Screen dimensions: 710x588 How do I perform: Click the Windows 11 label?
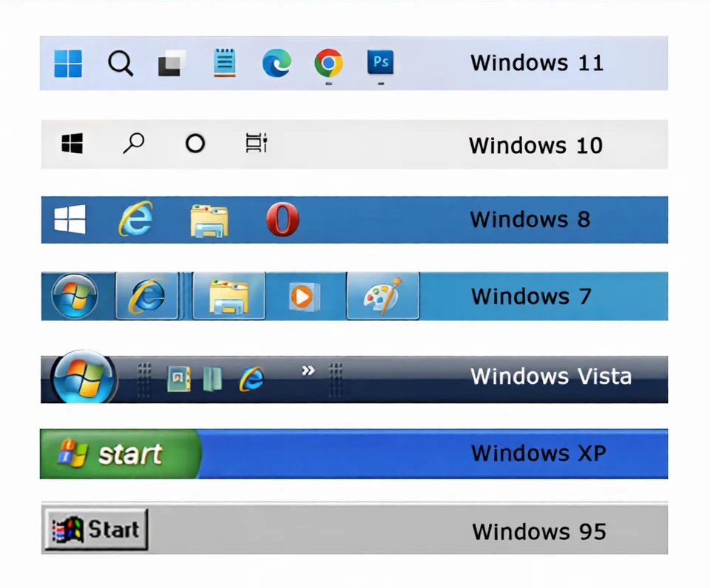537,63
